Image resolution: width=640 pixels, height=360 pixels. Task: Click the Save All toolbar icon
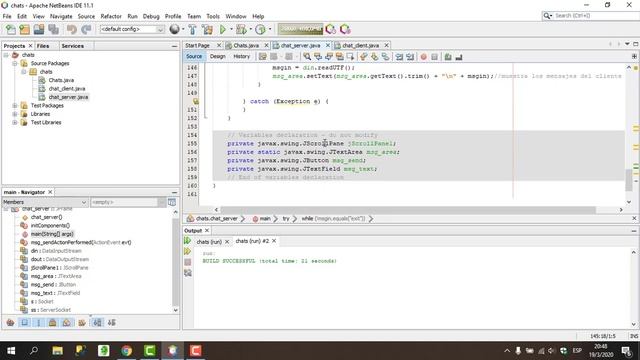click(53, 29)
